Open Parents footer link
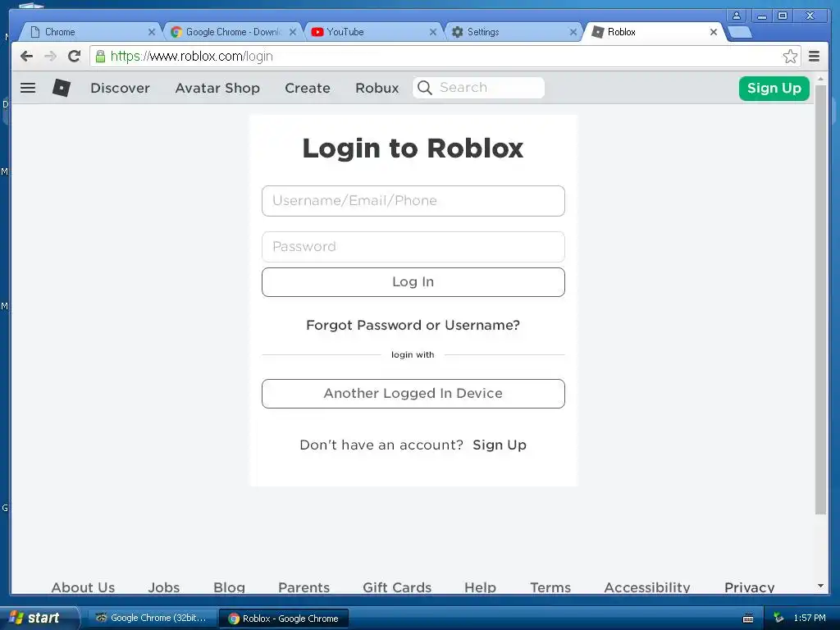 pos(304,587)
